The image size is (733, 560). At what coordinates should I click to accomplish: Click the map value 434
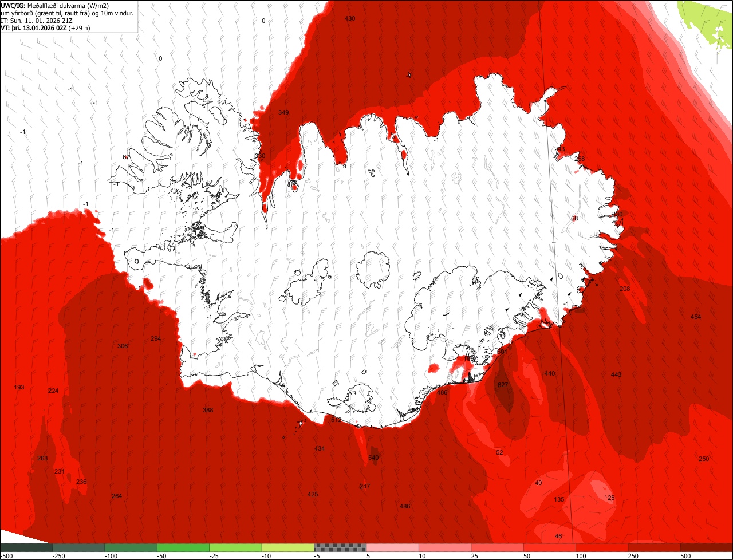coord(320,448)
